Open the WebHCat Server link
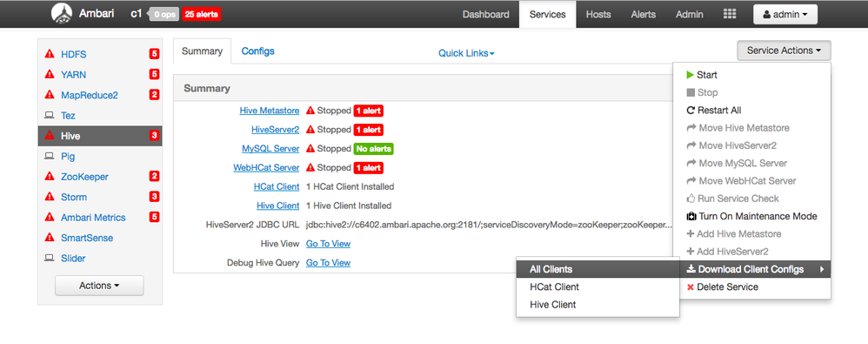This screenshot has height=344, width=868. coord(266,167)
